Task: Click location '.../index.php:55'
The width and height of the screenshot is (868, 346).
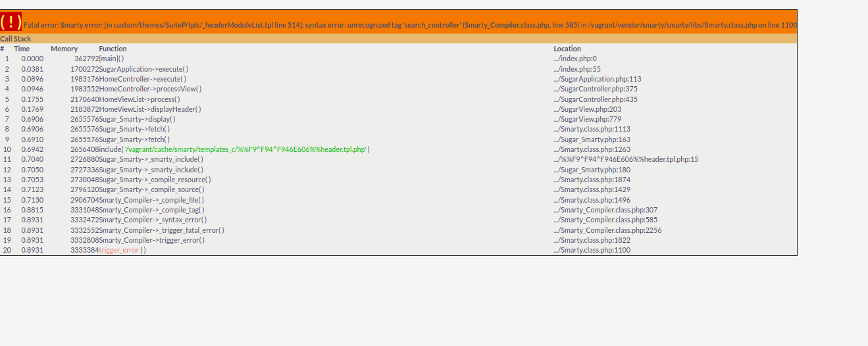Action: pos(577,69)
